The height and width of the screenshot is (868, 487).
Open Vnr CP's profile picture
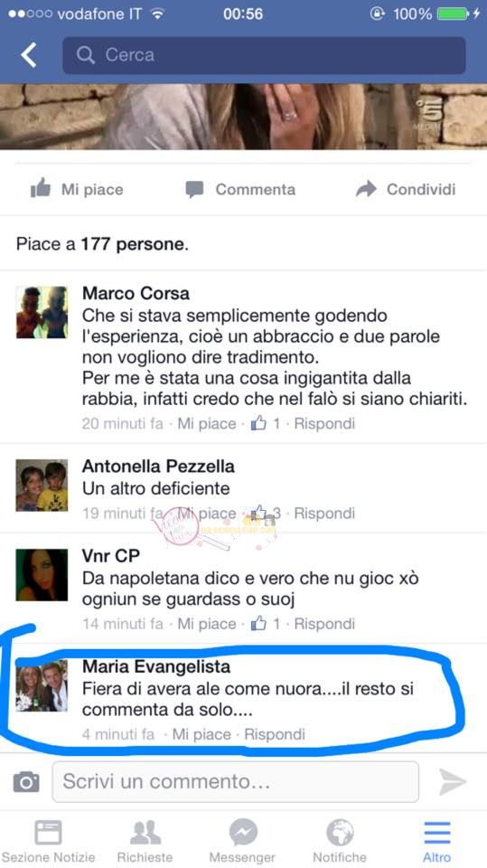(42, 575)
